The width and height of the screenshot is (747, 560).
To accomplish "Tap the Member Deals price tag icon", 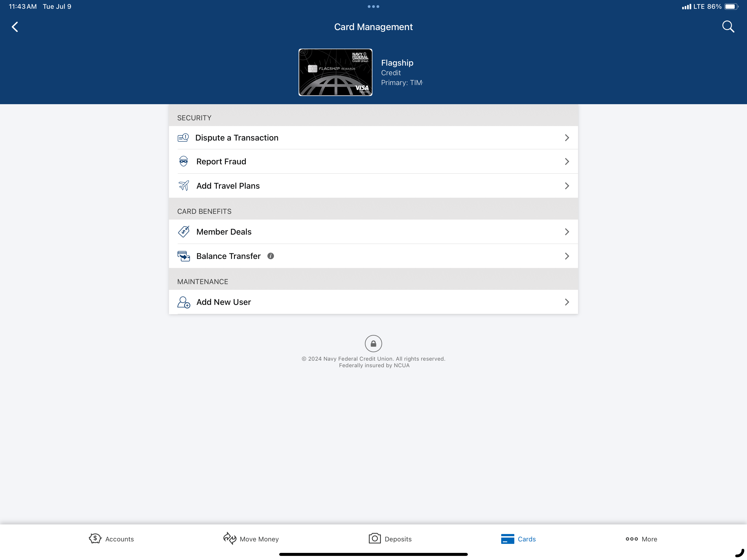I will pyautogui.click(x=184, y=232).
